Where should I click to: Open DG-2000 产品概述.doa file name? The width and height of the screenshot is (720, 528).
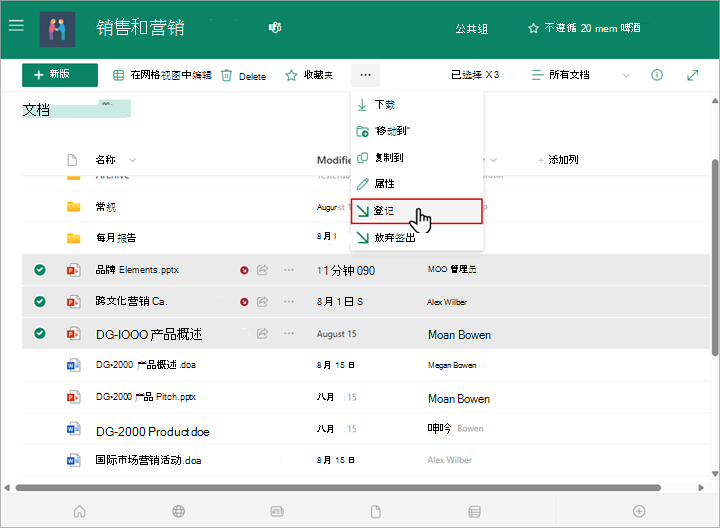pos(146,365)
